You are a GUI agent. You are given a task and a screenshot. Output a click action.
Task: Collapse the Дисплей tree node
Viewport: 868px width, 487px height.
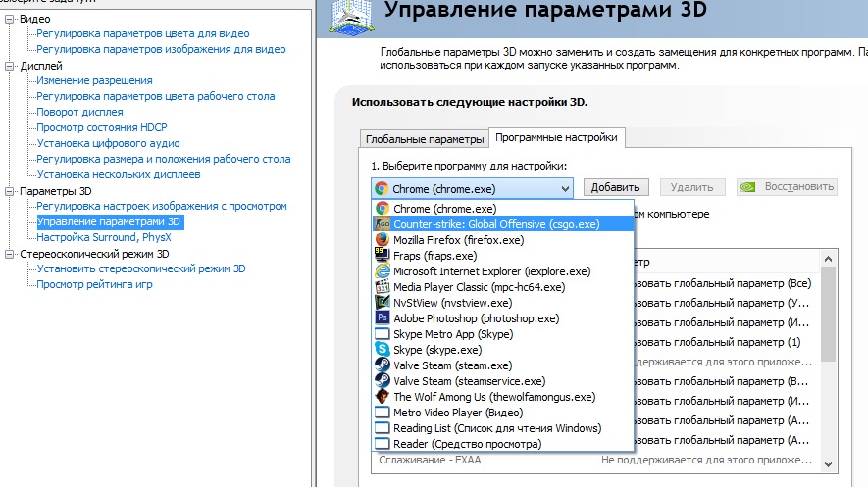click(9, 66)
